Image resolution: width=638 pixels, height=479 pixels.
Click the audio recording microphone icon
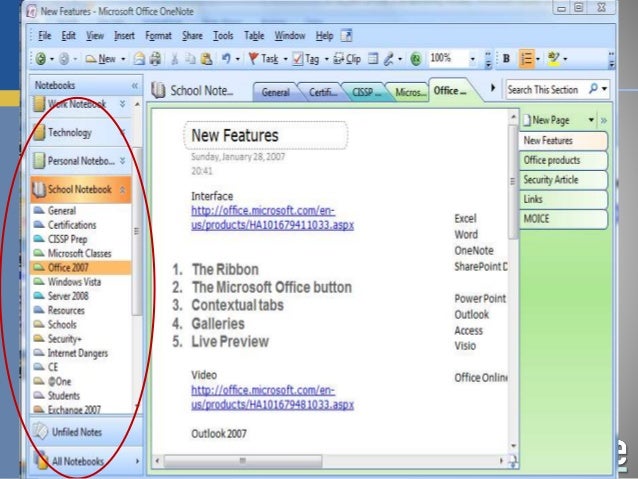click(x=389, y=59)
